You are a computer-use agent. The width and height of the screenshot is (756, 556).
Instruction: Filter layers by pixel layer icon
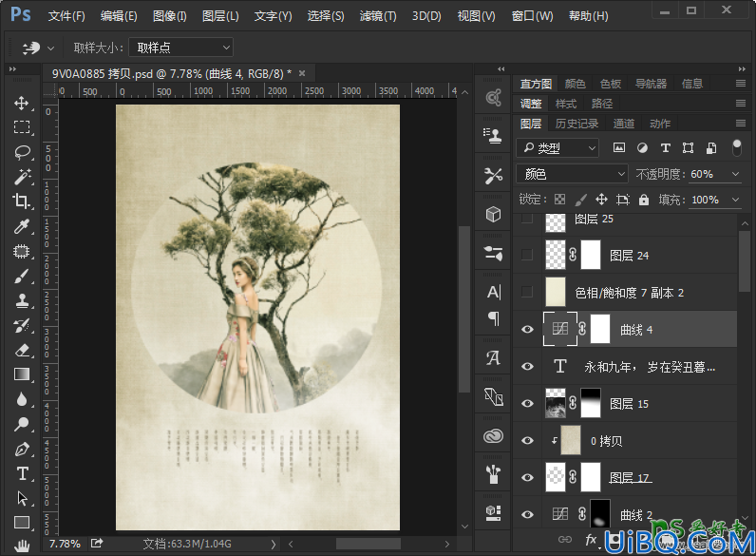618,148
